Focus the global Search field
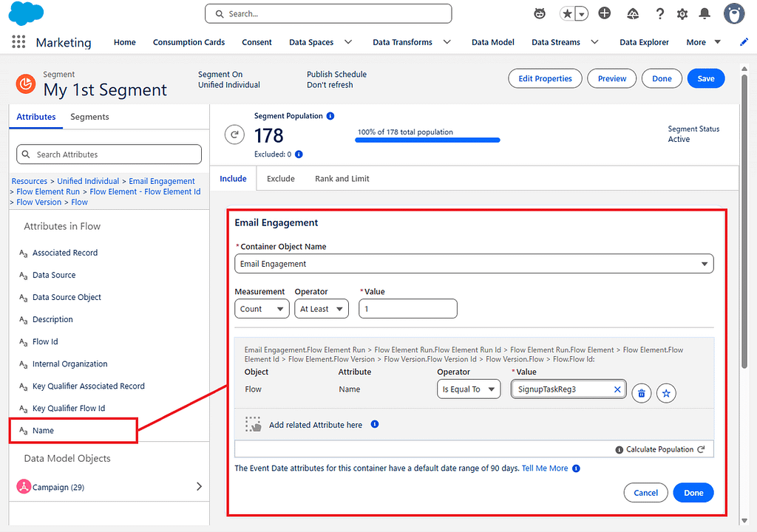 click(328, 14)
